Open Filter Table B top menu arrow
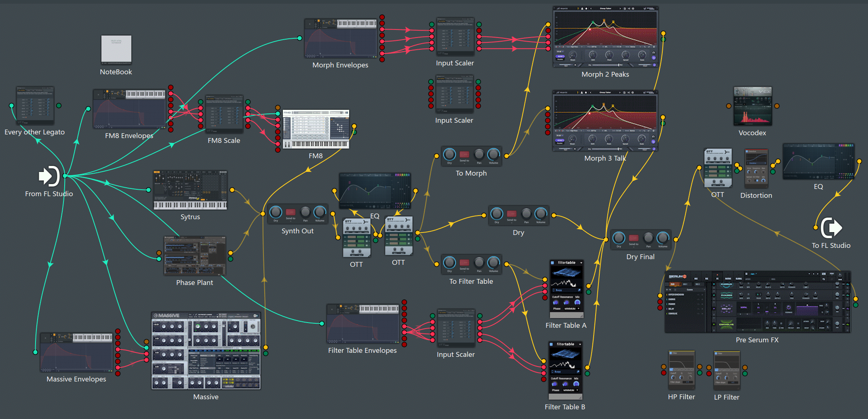This screenshot has width=868, height=419. 580,344
